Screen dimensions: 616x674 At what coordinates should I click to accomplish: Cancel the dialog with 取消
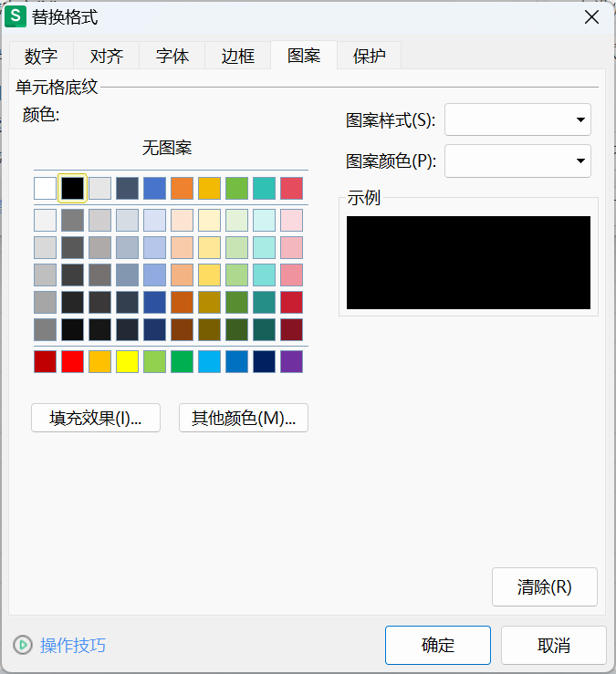coord(554,645)
